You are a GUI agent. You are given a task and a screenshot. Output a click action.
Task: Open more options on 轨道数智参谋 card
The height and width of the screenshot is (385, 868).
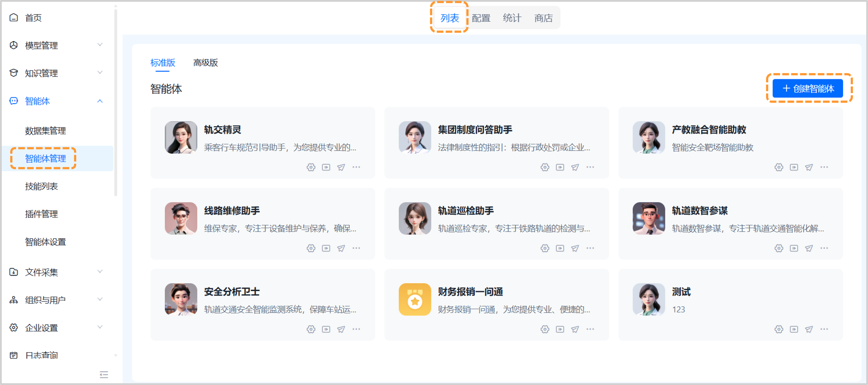pyautogui.click(x=824, y=248)
